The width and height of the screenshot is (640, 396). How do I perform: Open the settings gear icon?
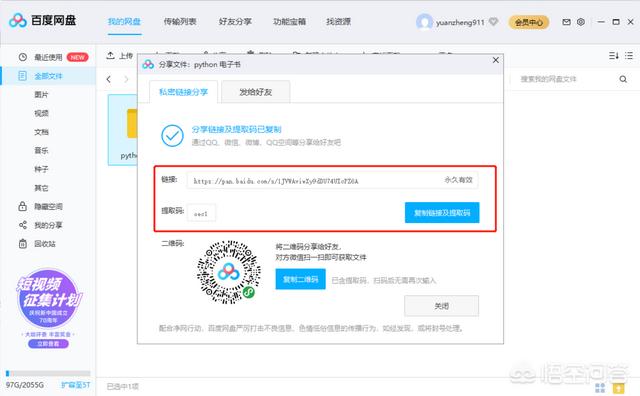tap(581, 22)
